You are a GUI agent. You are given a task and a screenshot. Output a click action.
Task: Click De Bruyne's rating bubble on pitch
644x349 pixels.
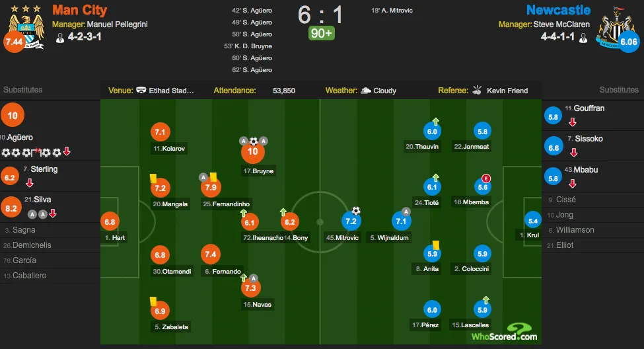252,151
